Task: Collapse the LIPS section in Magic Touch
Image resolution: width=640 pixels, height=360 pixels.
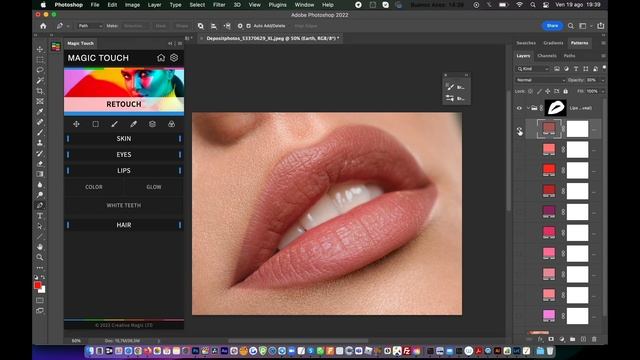Action: pos(124,171)
